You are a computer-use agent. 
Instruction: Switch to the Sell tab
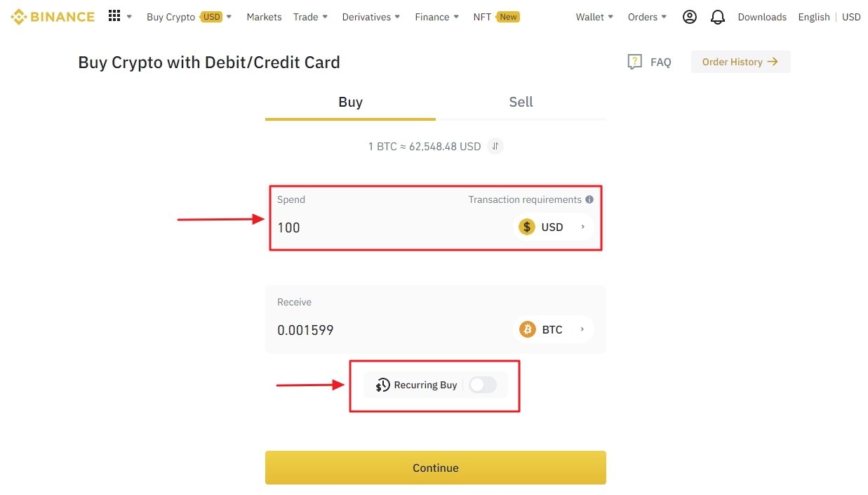(521, 102)
